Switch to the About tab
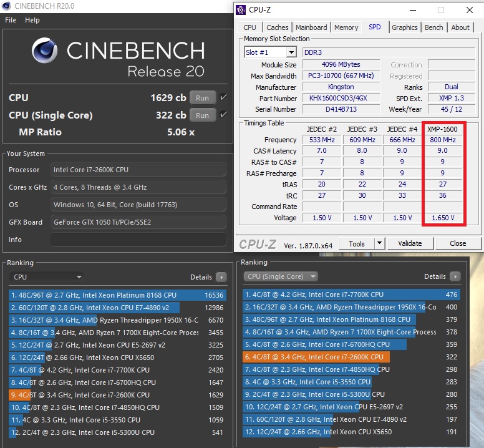This screenshot has height=448, width=484. pyautogui.click(x=460, y=27)
